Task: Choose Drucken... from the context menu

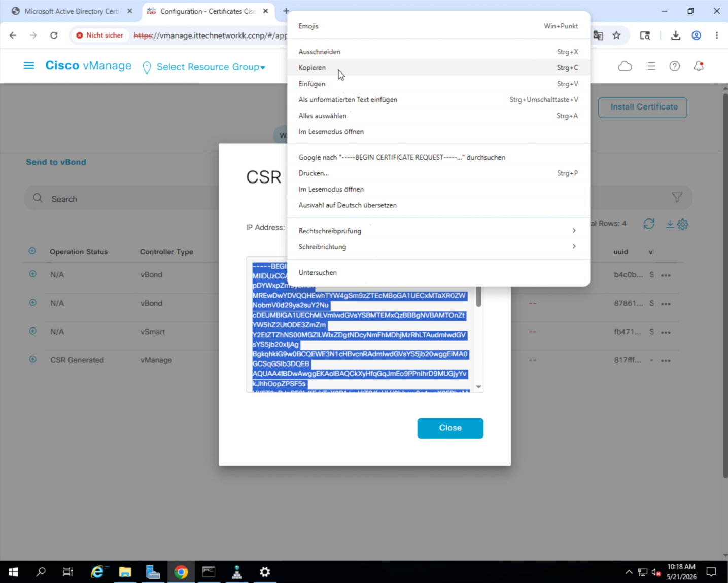Action: [438, 173]
